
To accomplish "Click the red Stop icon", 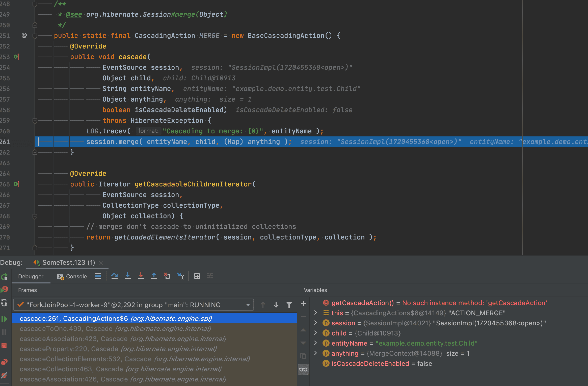I will pyautogui.click(x=4, y=345).
